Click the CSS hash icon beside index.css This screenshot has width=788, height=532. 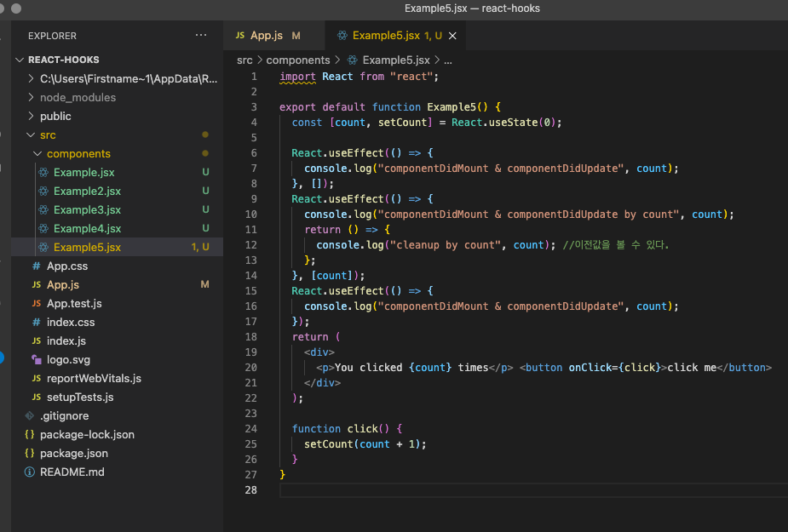[36, 322]
